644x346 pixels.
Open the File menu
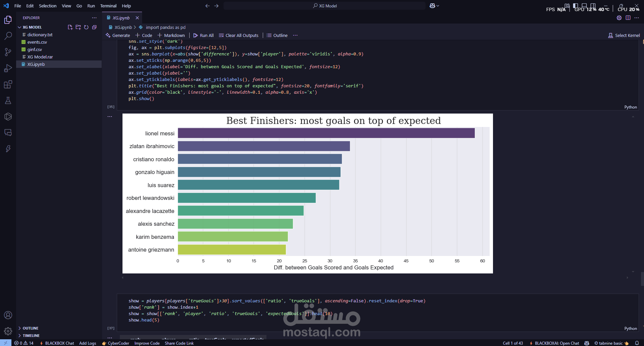(18, 6)
